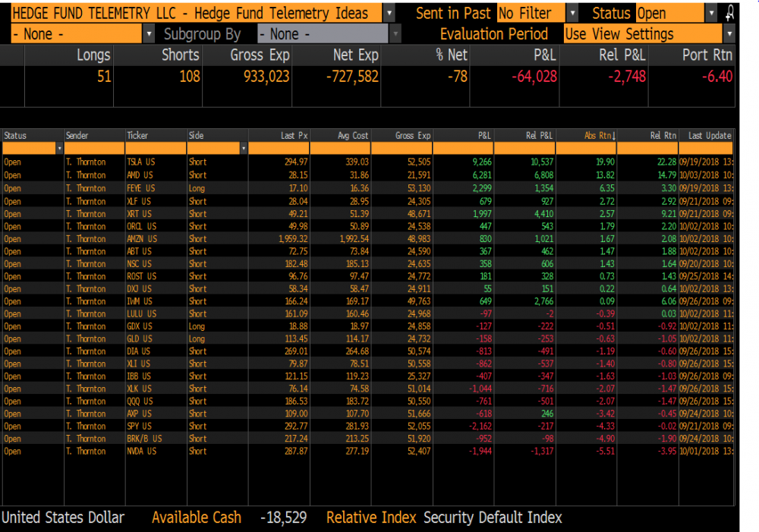
Task: Click the TSLA average cost 339.03
Action: (x=356, y=162)
